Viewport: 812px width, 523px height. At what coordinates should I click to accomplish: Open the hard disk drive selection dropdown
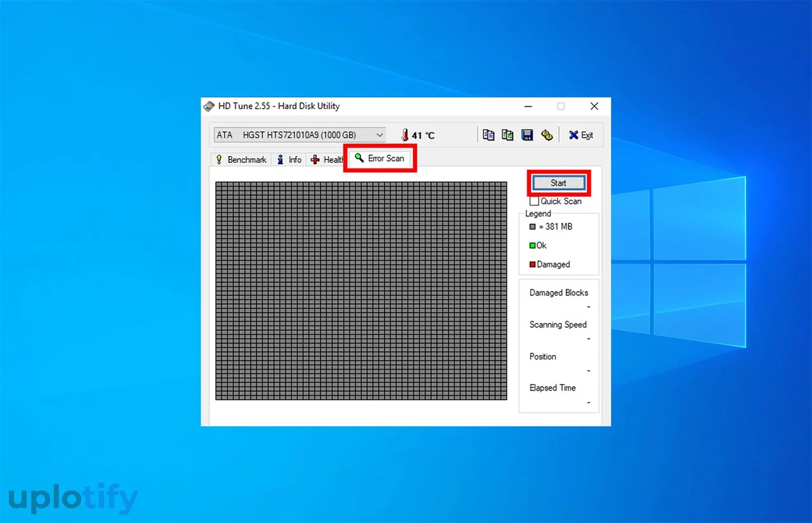[x=299, y=135]
